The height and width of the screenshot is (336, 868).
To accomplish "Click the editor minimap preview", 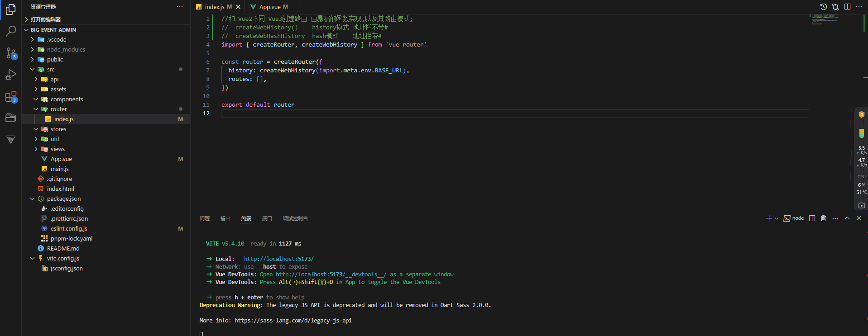I will [x=825, y=19].
